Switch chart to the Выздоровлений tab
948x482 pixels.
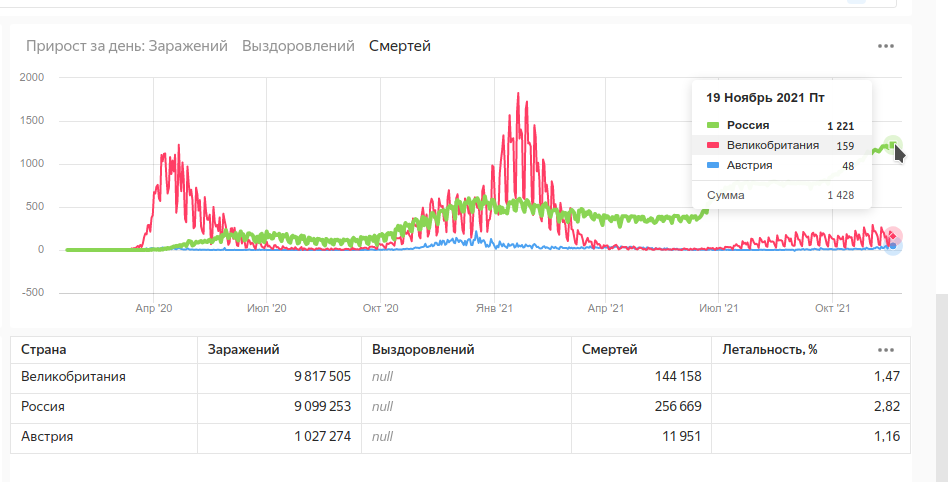pos(298,46)
